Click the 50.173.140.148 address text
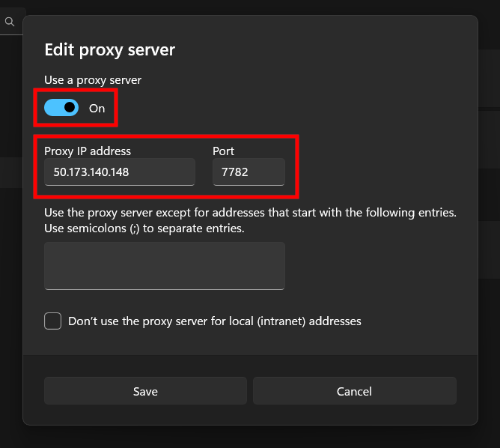The image size is (500, 448). tap(91, 172)
